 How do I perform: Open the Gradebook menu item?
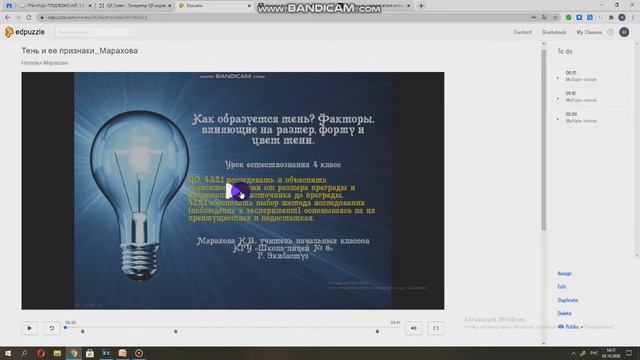click(x=554, y=32)
